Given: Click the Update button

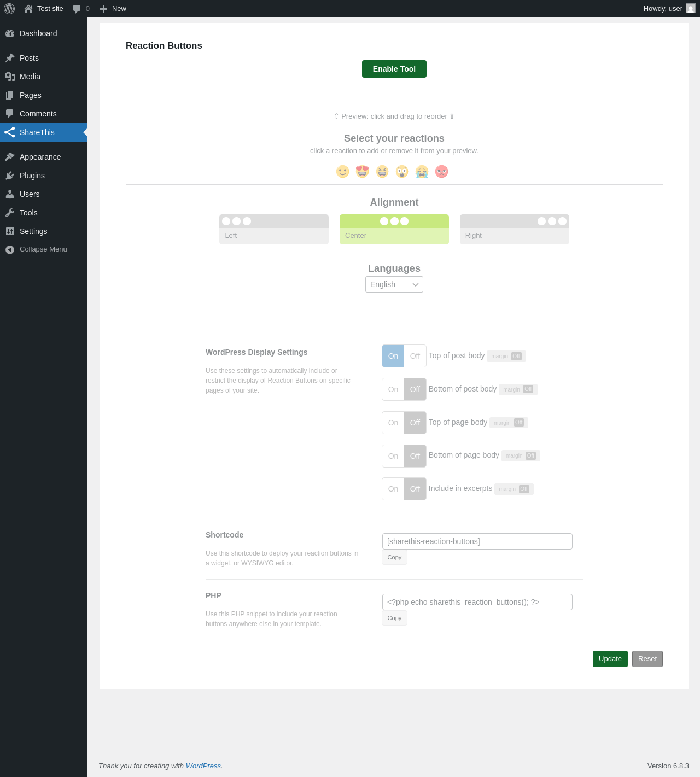Looking at the screenshot, I should pos(610,659).
